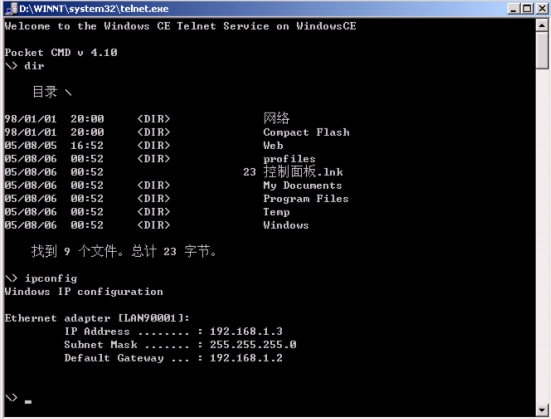Image resolution: width=551 pixels, height=419 pixels.
Task: Click the Windows directory entry
Action: tap(286, 225)
